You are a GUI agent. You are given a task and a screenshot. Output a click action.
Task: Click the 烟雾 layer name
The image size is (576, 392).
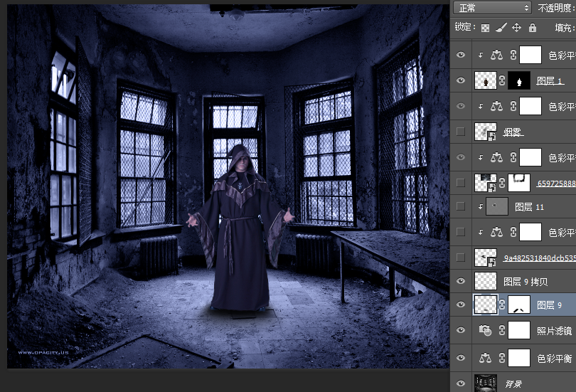[x=512, y=132]
